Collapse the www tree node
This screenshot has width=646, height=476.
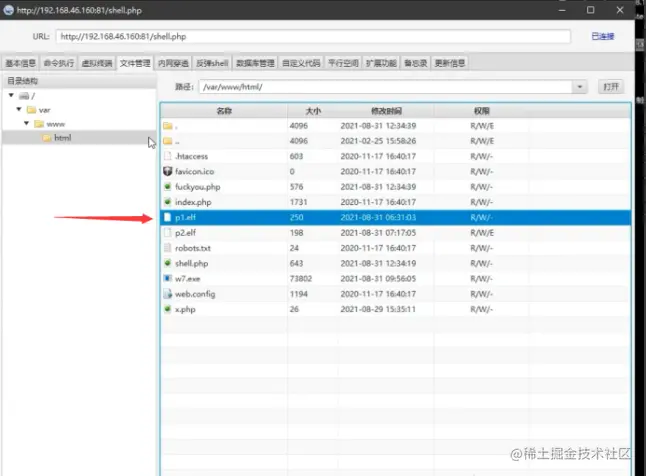point(27,123)
